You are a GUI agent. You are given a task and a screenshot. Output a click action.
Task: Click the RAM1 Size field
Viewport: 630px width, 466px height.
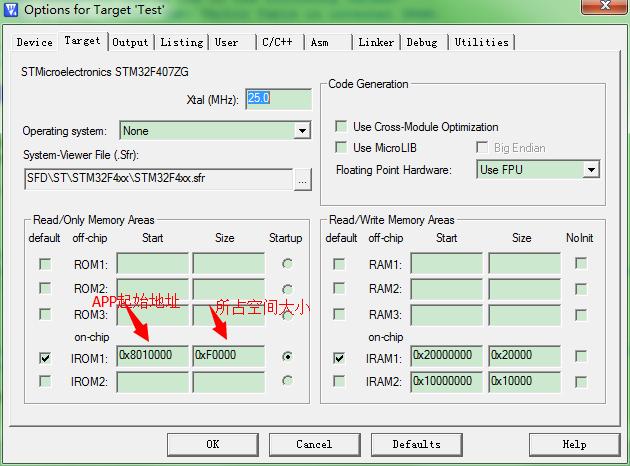524,264
